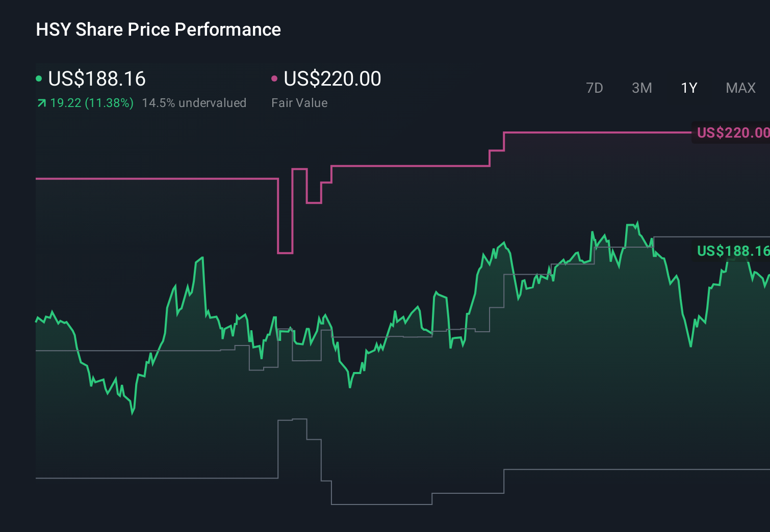Select the US$220.00 fair value line label
Viewport: 770px width, 532px height.
coord(732,132)
